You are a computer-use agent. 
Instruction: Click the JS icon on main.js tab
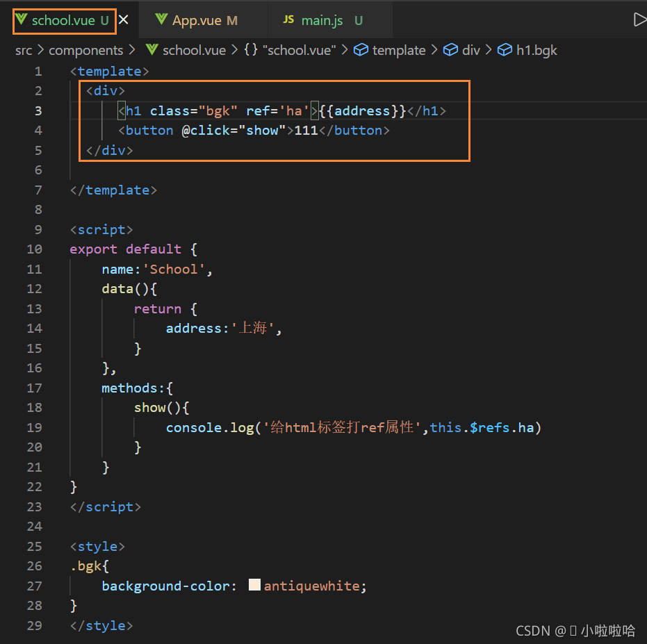point(288,19)
